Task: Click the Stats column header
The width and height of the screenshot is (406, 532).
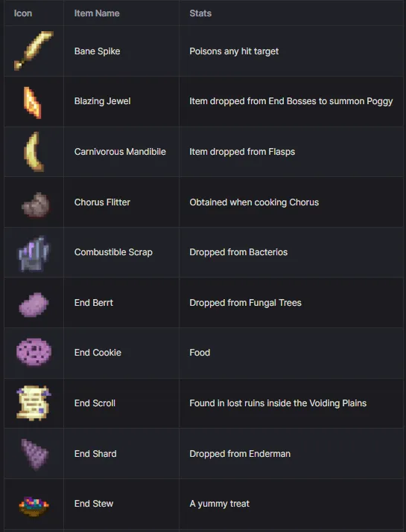Action: [x=200, y=13]
